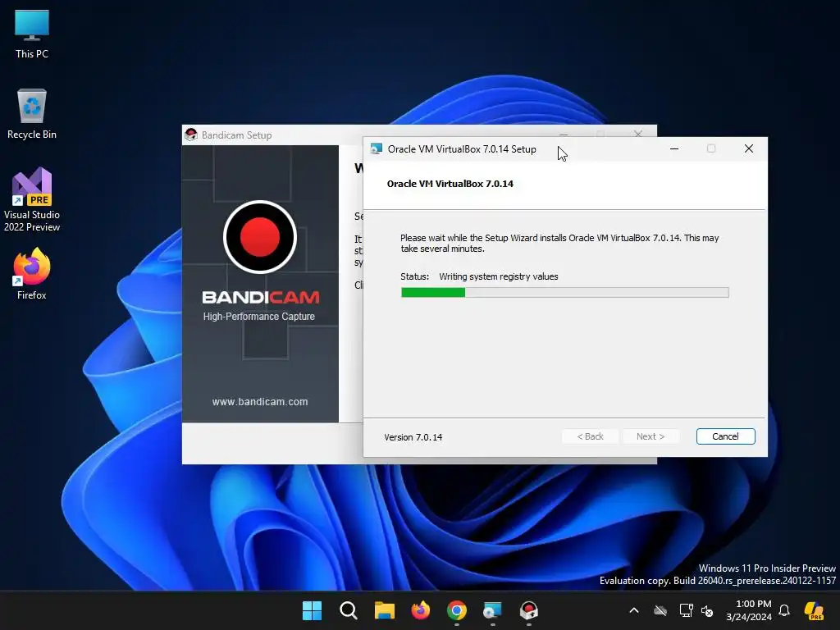Show hidden system tray icons
Screen dimensions: 840x630
[x=634, y=610]
